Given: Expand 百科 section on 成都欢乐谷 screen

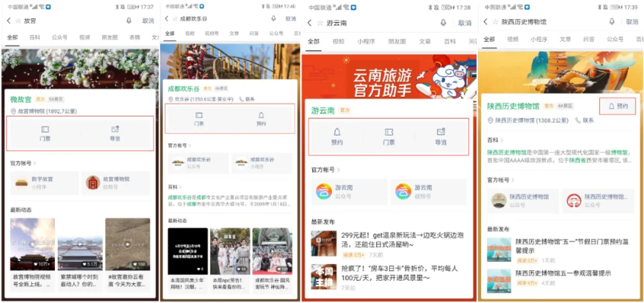Looking at the screenshot, I should pos(174,187).
